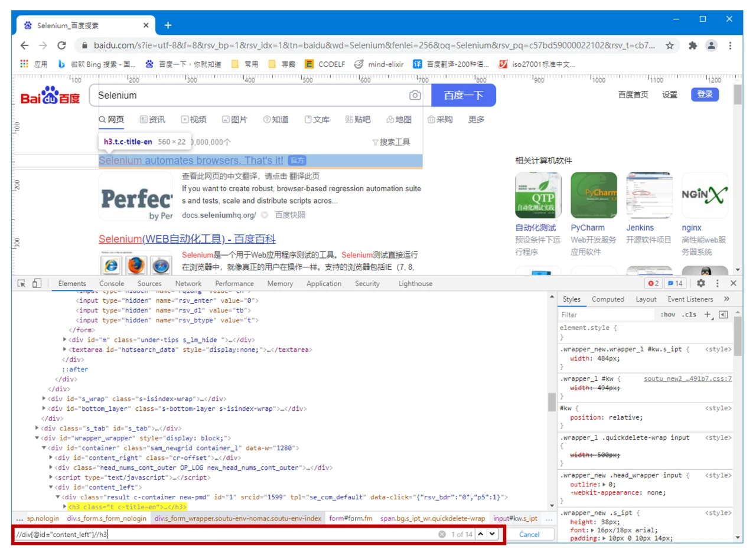Viewport: 756px width, 556px height.
Task: Open the Chrome extensions puzzle icon
Action: point(693,45)
